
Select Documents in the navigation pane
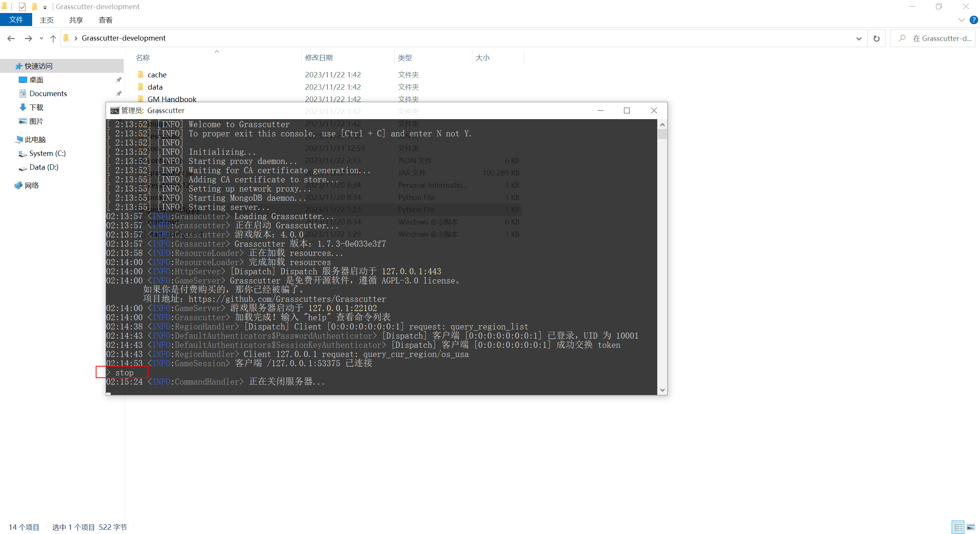[x=48, y=93]
